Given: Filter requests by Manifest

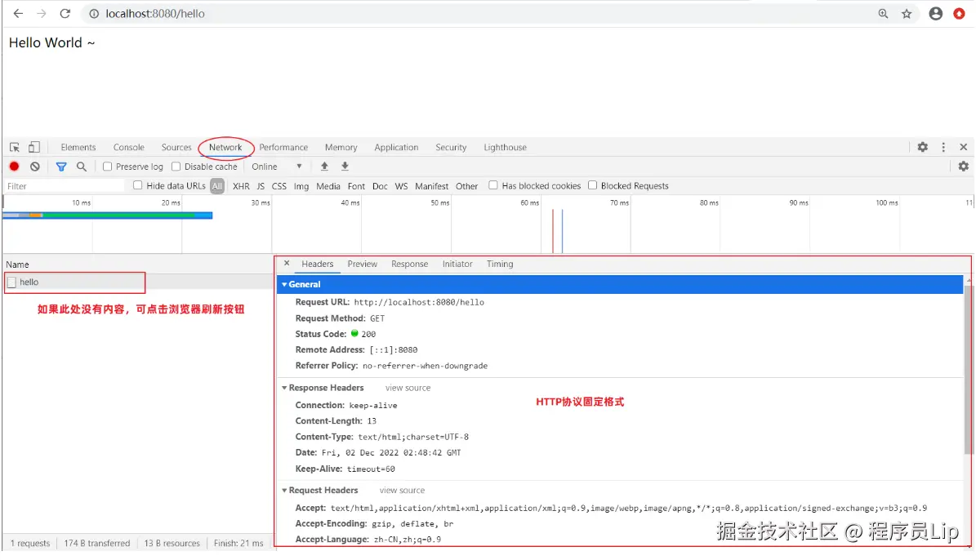Looking at the screenshot, I should pos(431,186).
